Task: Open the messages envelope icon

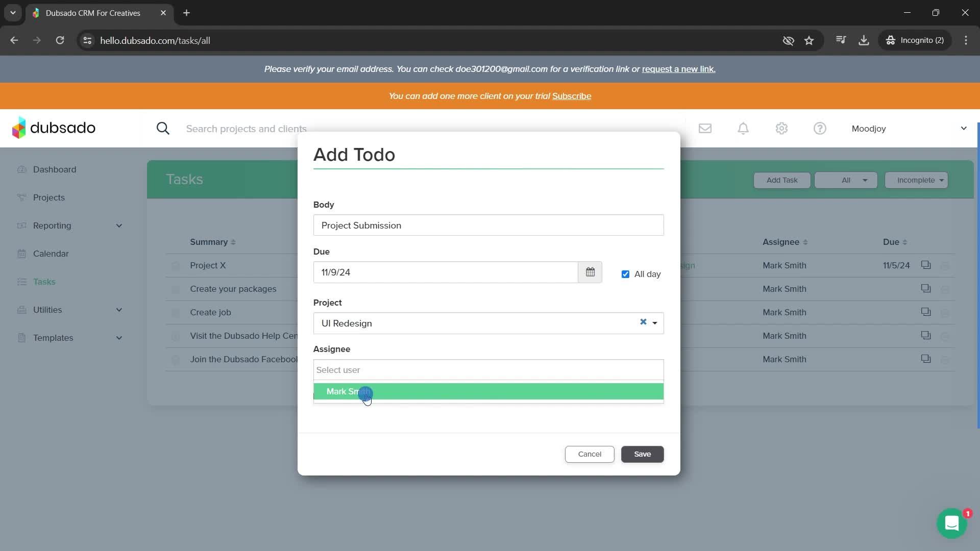Action: point(705,129)
